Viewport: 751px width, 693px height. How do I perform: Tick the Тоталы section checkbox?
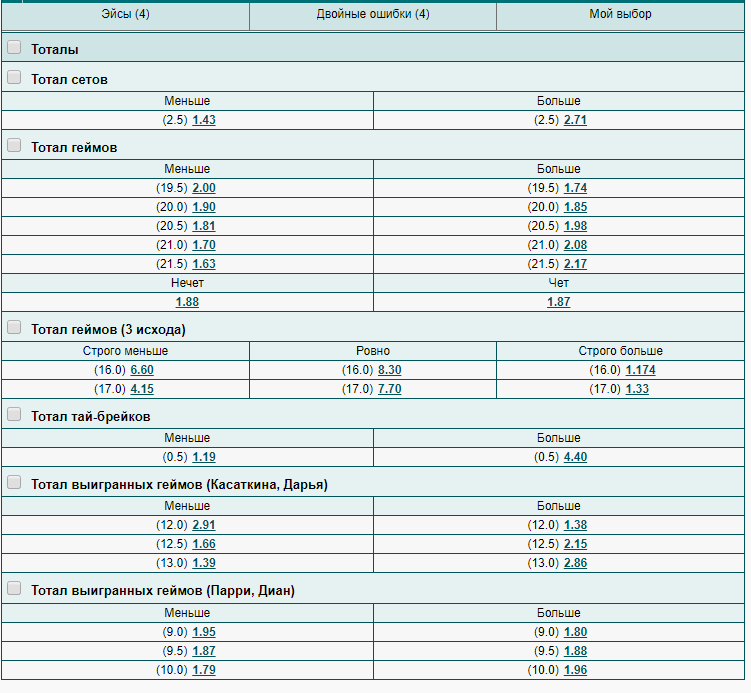click(x=14, y=47)
